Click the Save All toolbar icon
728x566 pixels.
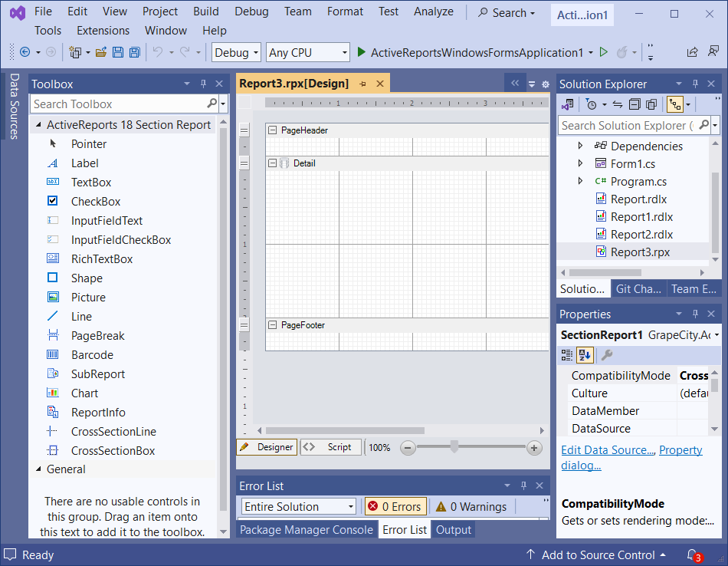135,52
